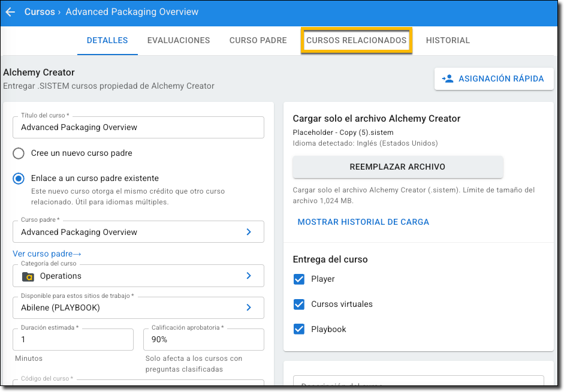Click the Título del curso input field
The image size is (564, 392).
tap(138, 127)
